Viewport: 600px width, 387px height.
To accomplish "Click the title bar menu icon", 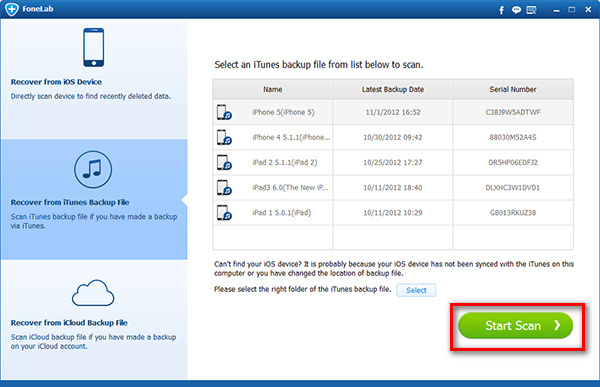I will pos(532,10).
